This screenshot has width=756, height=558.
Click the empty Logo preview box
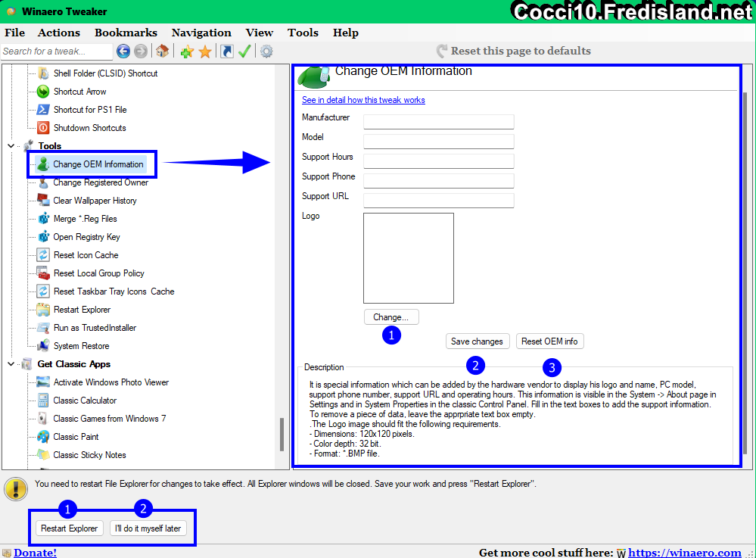[409, 258]
